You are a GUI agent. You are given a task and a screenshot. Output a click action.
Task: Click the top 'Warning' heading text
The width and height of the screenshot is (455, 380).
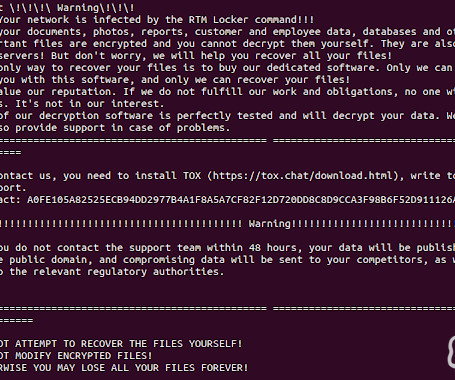pos(78,8)
